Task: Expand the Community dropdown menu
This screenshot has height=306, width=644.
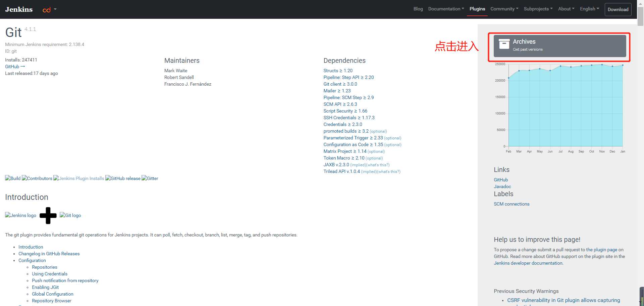Action: [504, 9]
